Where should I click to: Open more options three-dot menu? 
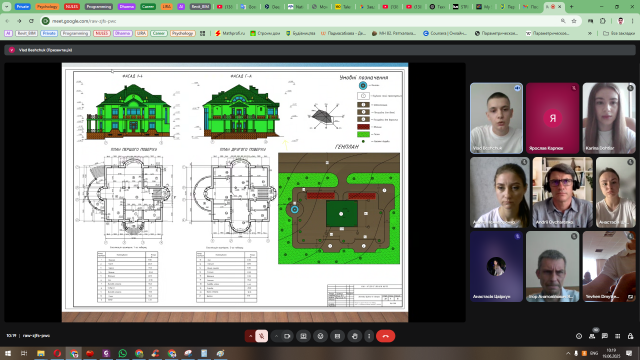tap(369, 336)
